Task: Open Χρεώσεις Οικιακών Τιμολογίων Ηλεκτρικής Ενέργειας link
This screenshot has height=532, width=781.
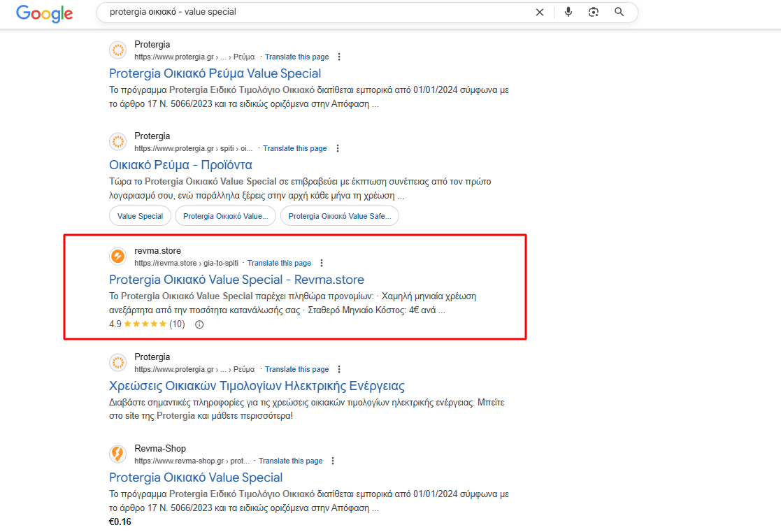Action: click(257, 386)
